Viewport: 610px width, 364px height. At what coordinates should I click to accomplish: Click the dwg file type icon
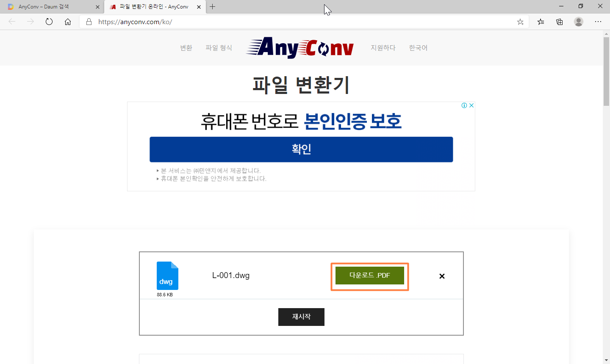[x=167, y=276]
